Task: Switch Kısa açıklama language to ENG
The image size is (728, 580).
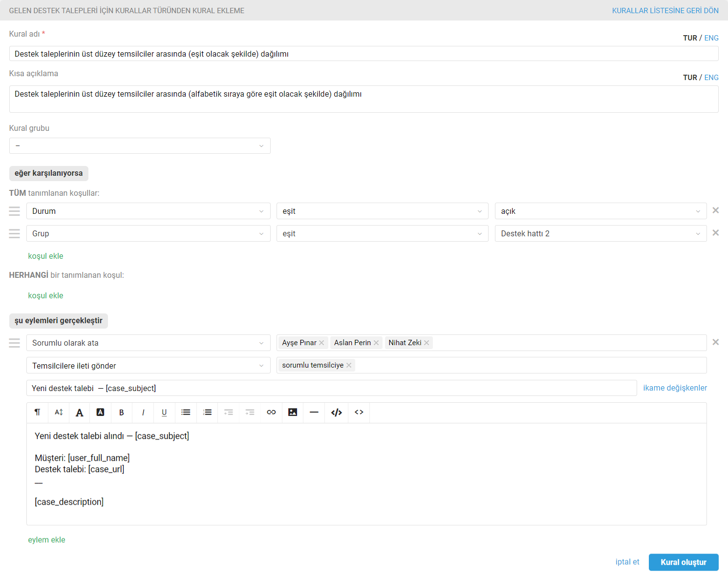Action: tap(711, 78)
